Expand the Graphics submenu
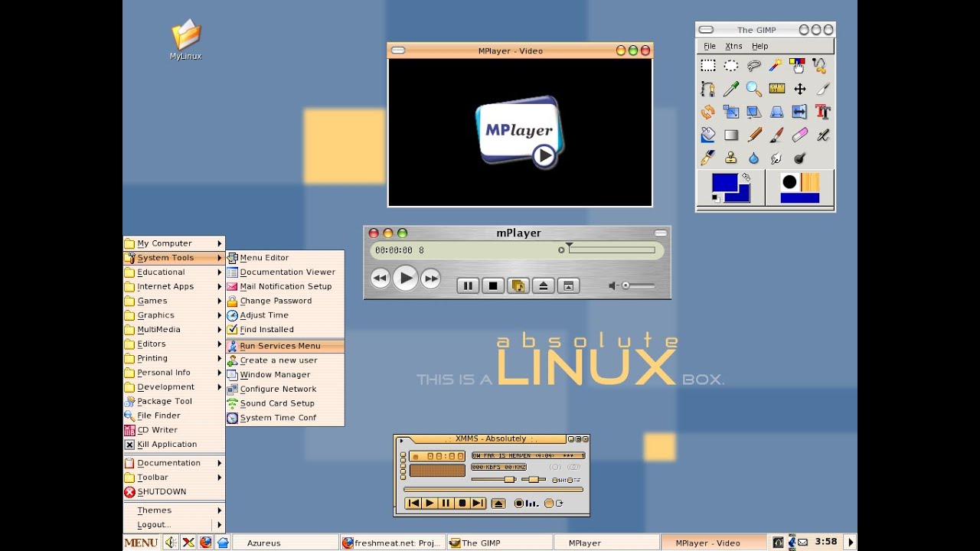The image size is (980, 551). [174, 315]
